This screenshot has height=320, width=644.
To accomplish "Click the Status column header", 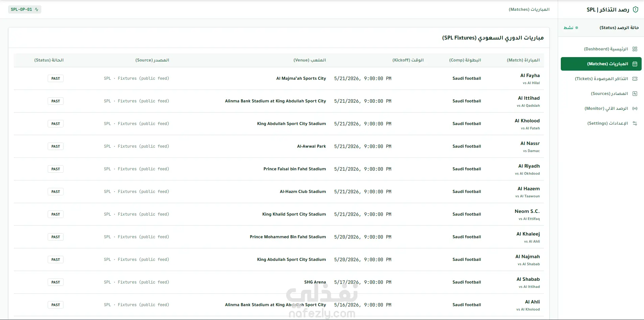I will tap(49, 60).
